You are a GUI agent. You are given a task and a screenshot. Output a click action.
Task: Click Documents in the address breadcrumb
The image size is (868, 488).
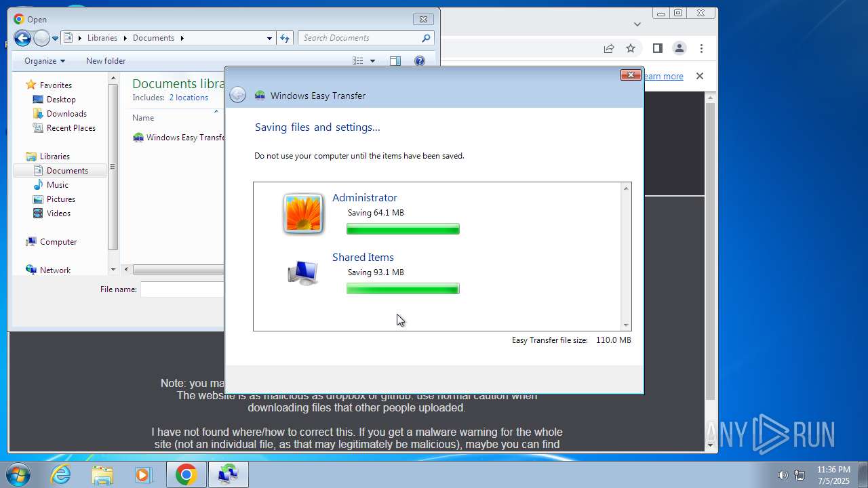click(x=153, y=38)
